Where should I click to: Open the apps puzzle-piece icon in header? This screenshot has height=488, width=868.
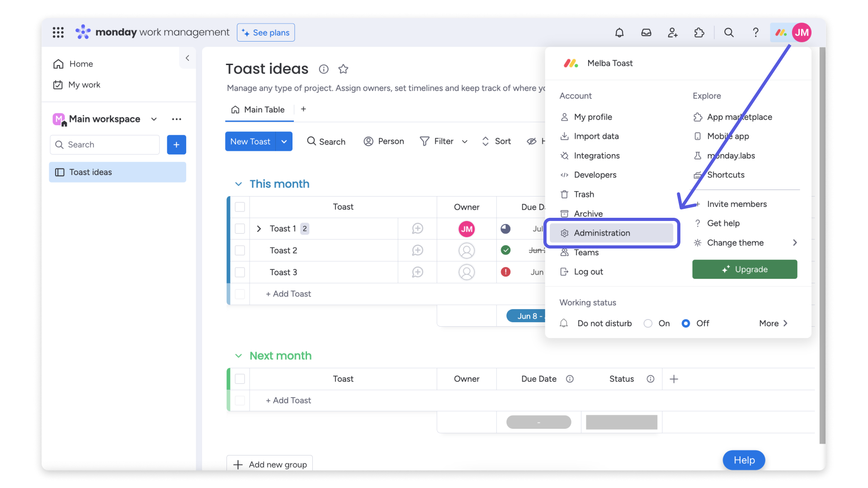pyautogui.click(x=699, y=33)
